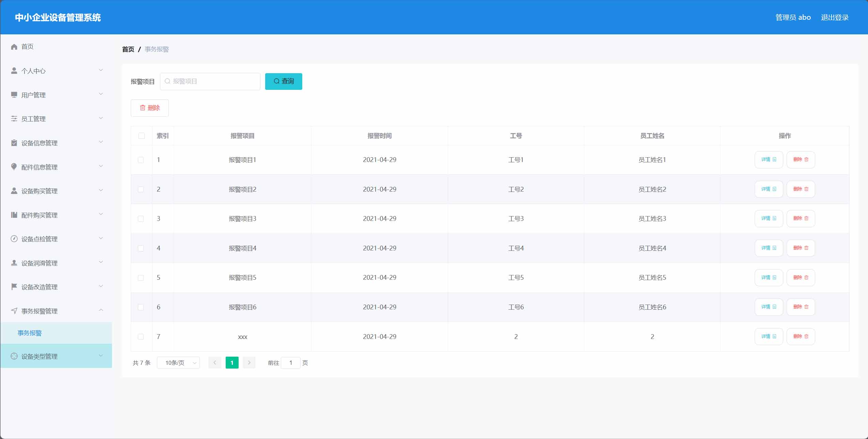Expand the 配件信息管理 menu chevron

101,166
